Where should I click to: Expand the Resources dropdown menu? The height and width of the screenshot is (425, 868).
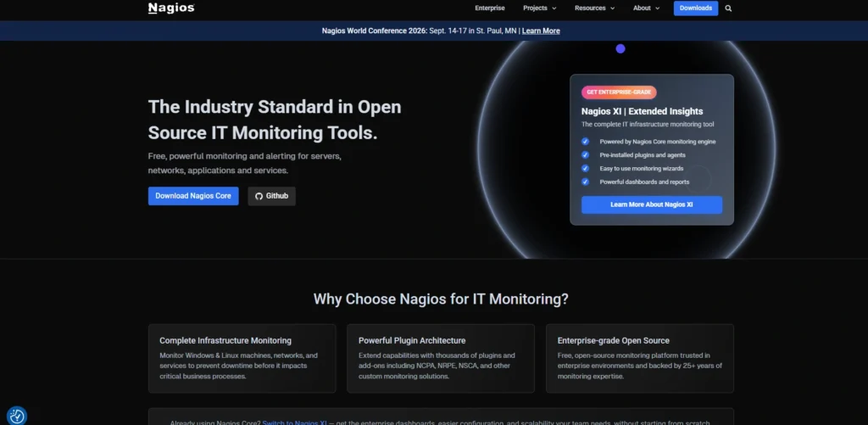(594, 8)
